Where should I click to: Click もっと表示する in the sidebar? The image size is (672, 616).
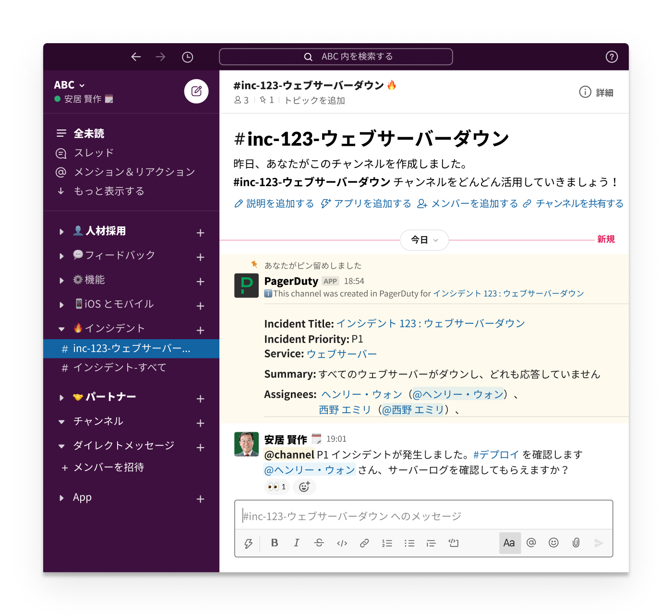click(109, 191)
